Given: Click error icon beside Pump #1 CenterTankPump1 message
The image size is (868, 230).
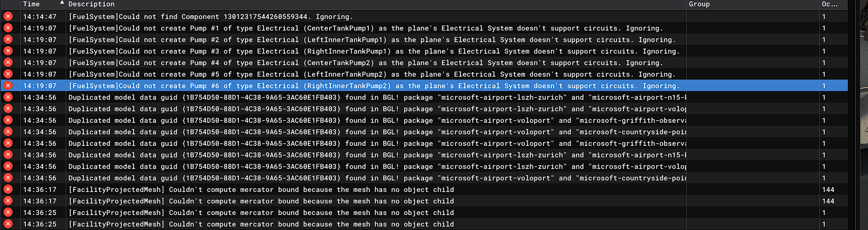Looking at the screenshot, I should click(x=8, y=28).
